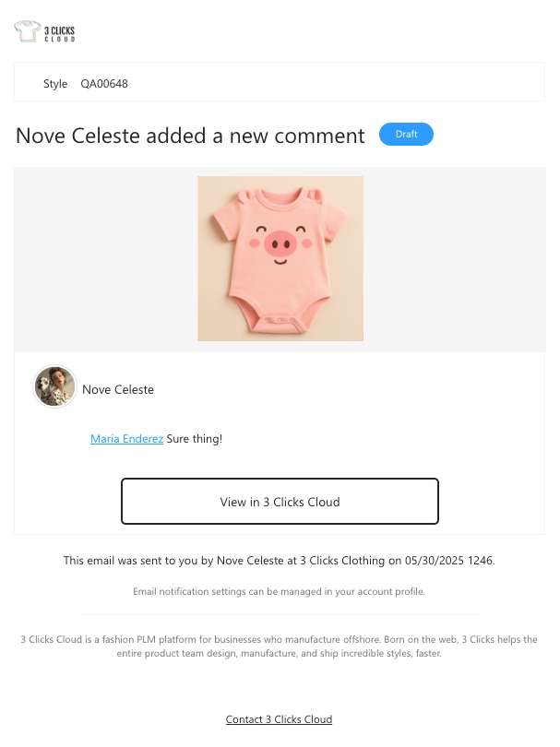This screenshot has height=747, width=560.
Task: Click the 'Sure thing!' comment text
Action: point(195,439)
